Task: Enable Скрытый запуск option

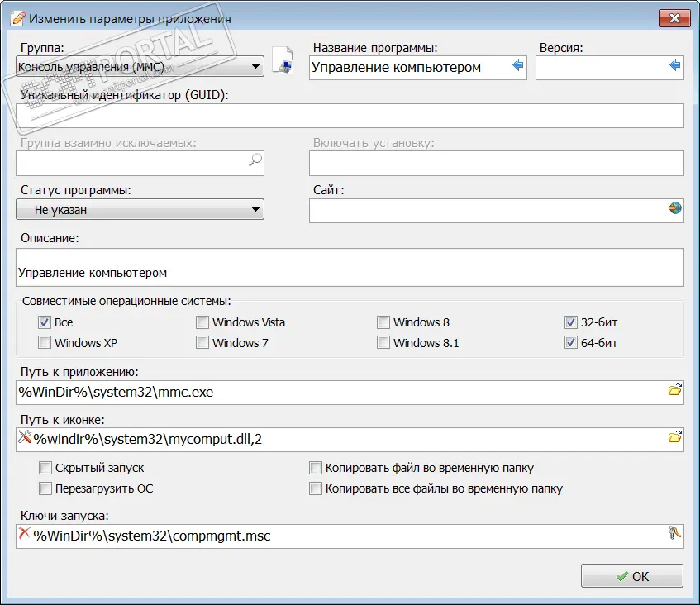Action: 45,468
